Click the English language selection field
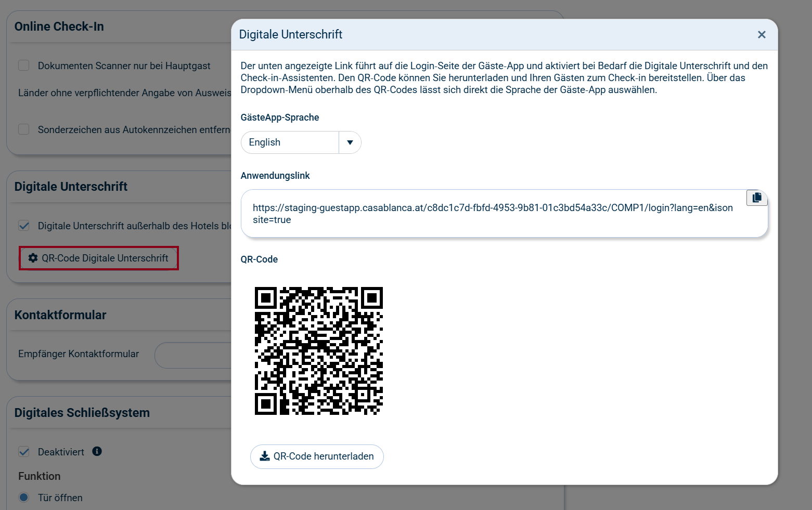 pyautogui.click(x=289, y=142)
